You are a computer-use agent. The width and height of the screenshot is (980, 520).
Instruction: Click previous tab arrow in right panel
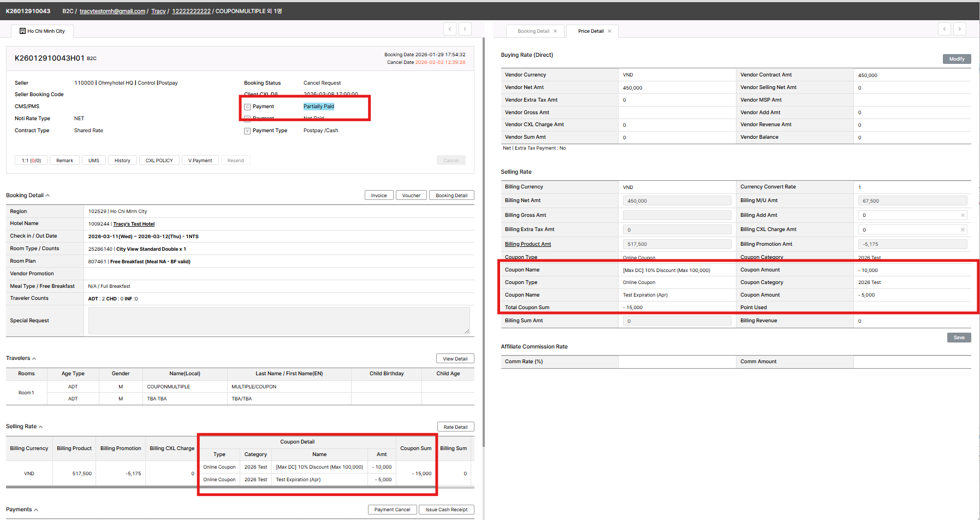[x=945, y=29]
